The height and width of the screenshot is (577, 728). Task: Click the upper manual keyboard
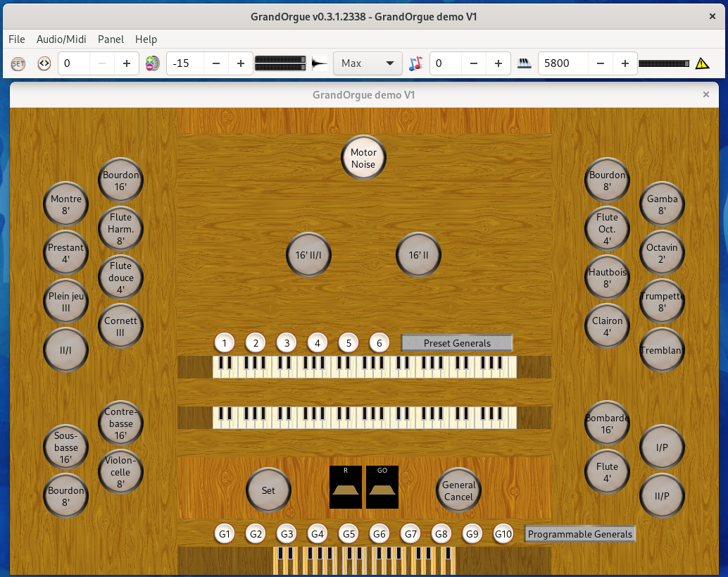coord(365,367)
